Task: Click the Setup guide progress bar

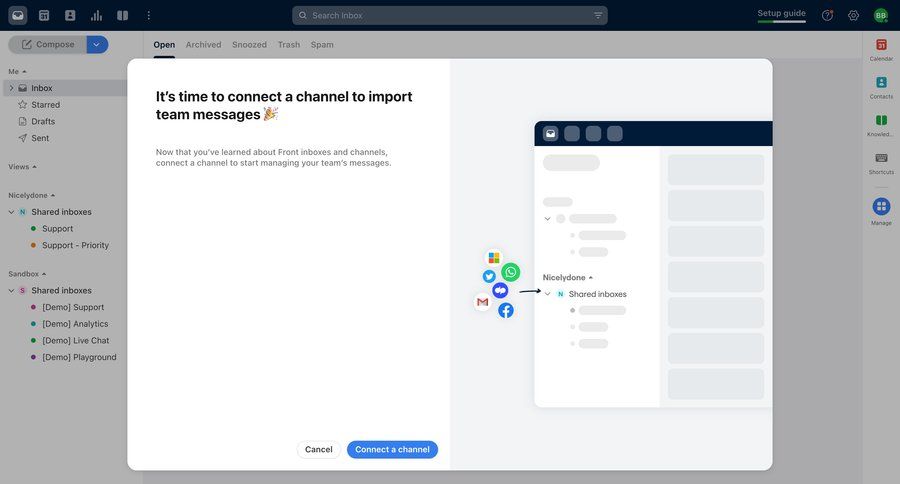Action: pos(781,22)
